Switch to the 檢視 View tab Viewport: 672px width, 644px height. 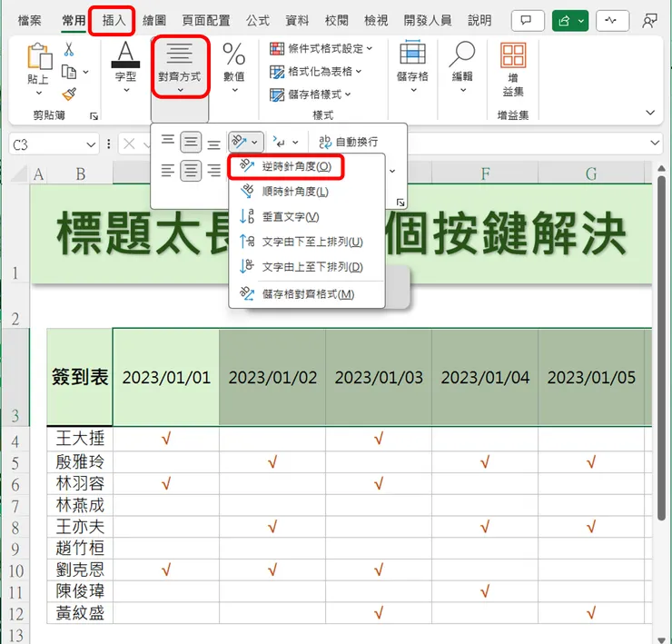(x=376, y=21)
